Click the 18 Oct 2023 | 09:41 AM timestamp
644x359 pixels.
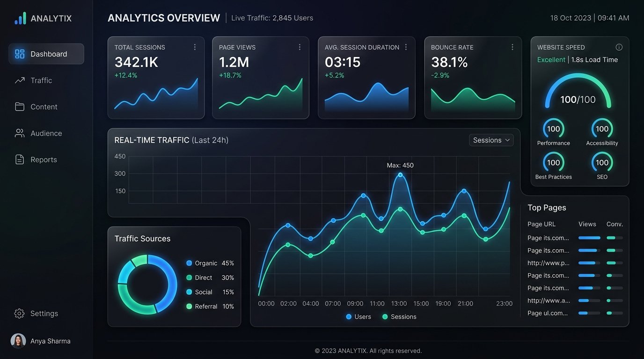pos(590,18)
